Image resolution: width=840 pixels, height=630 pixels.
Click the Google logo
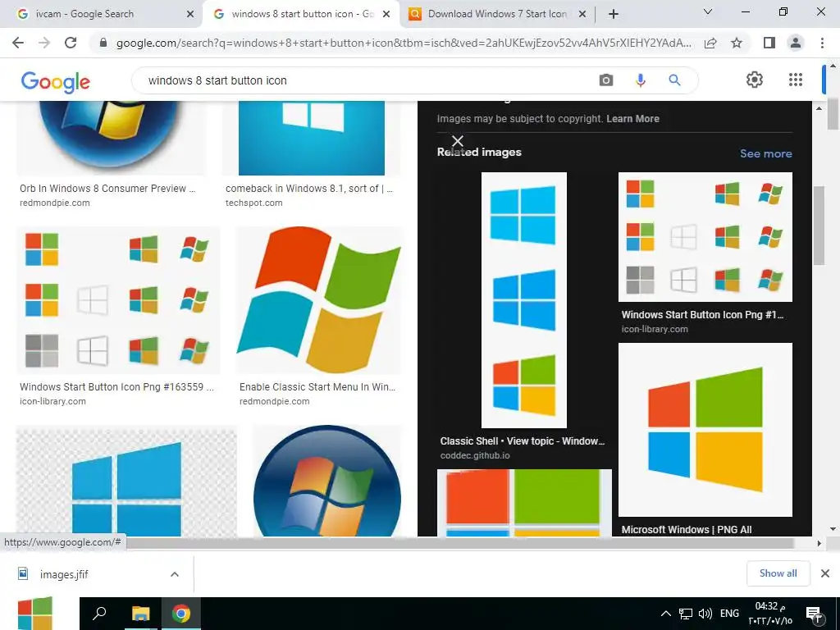[56, 81]
